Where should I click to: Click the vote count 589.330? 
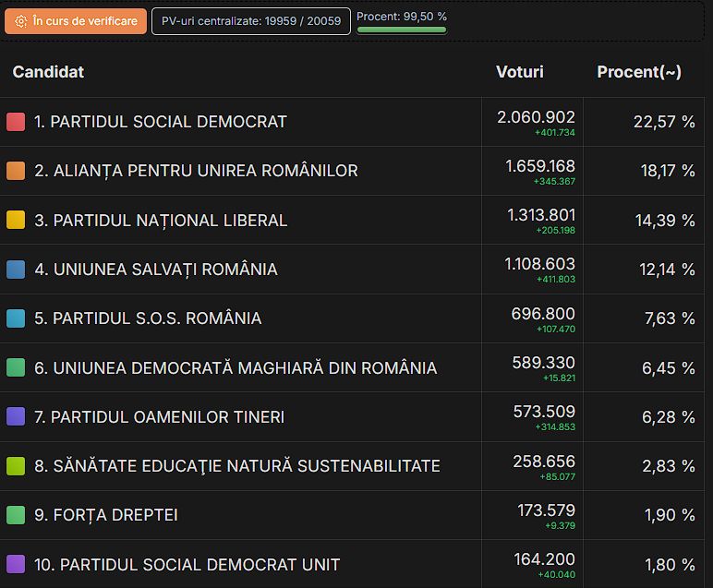543,363
